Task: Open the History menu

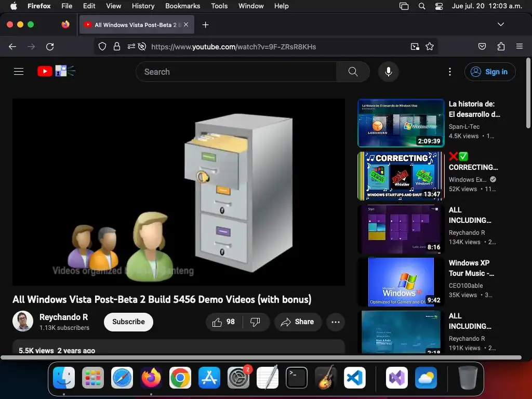Action: click(143, 6)
